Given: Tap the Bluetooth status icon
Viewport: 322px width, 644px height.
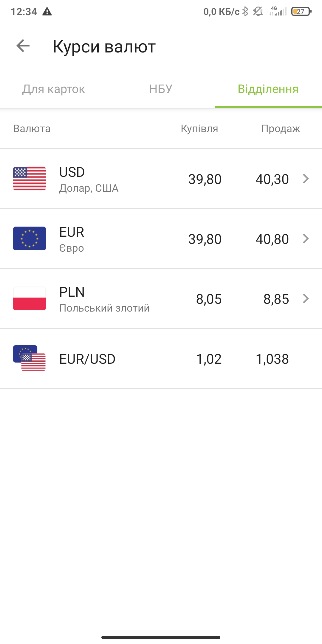Looking at the screenshot, I should pos(245,12).
